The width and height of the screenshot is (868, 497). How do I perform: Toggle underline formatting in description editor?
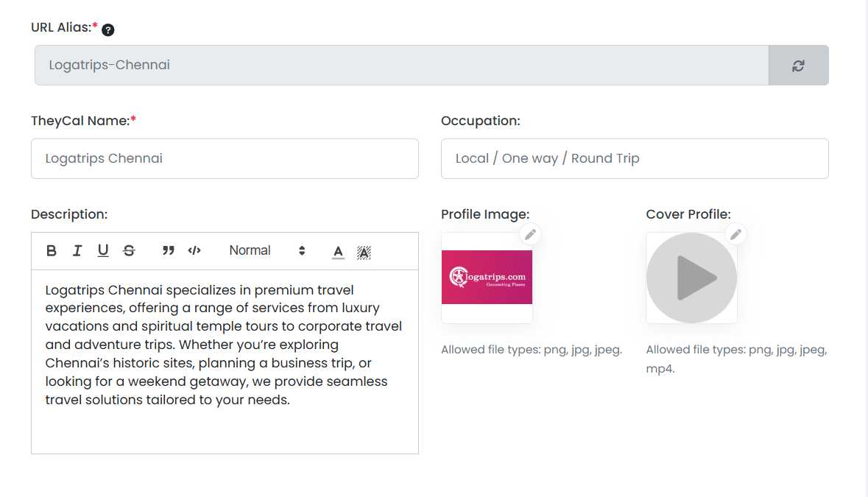[103, 251]
